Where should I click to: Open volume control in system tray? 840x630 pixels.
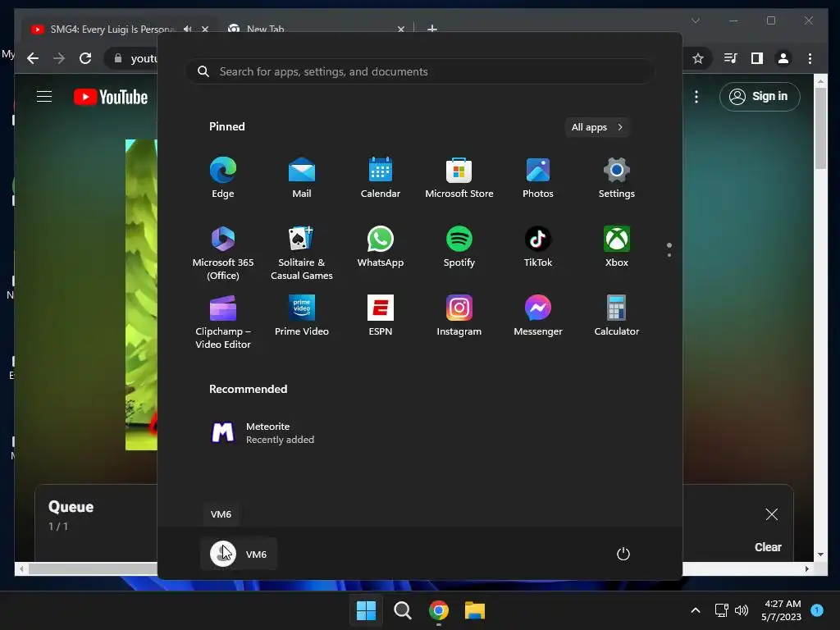pos(742,610)
